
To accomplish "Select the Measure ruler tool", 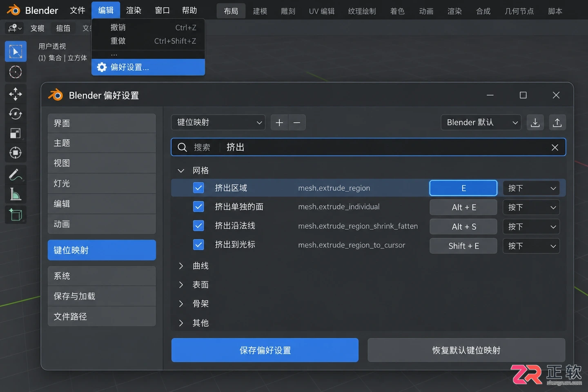I will 16,194.
